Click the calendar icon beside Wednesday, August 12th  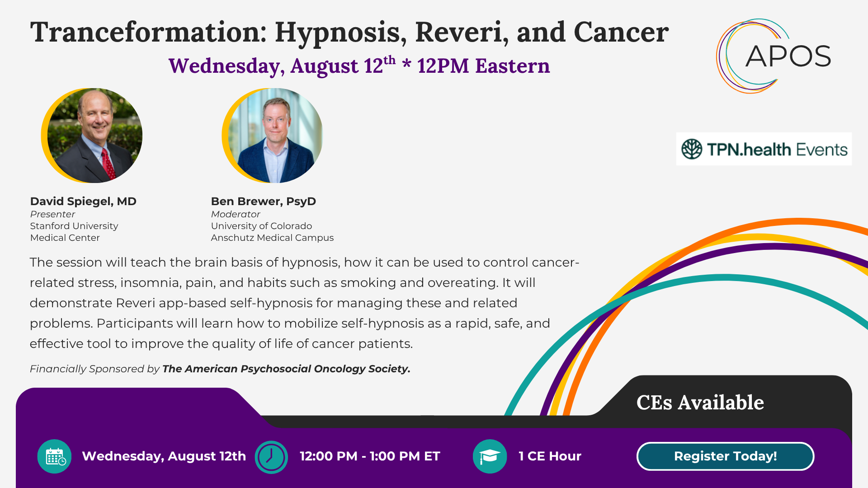(54, 456)
